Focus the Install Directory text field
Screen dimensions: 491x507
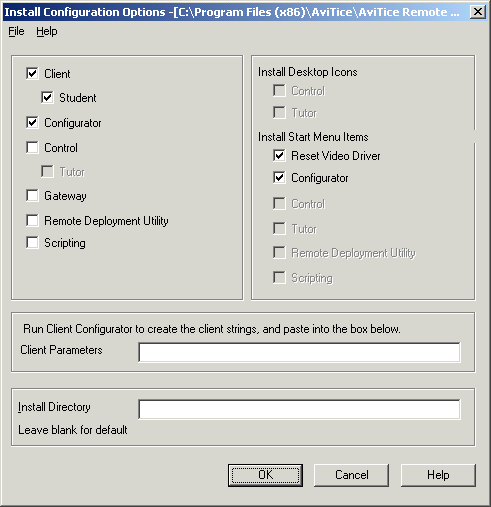(x=299, y=409)
